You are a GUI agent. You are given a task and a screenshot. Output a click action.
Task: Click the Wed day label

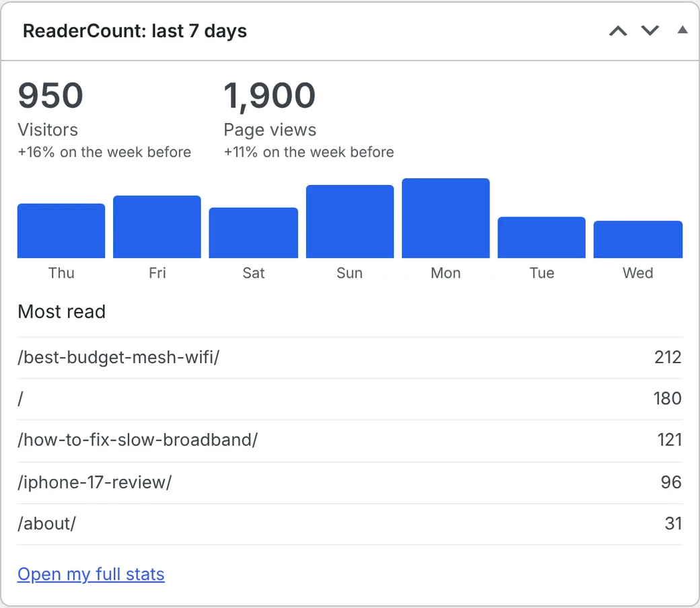[x=638, y=273]
